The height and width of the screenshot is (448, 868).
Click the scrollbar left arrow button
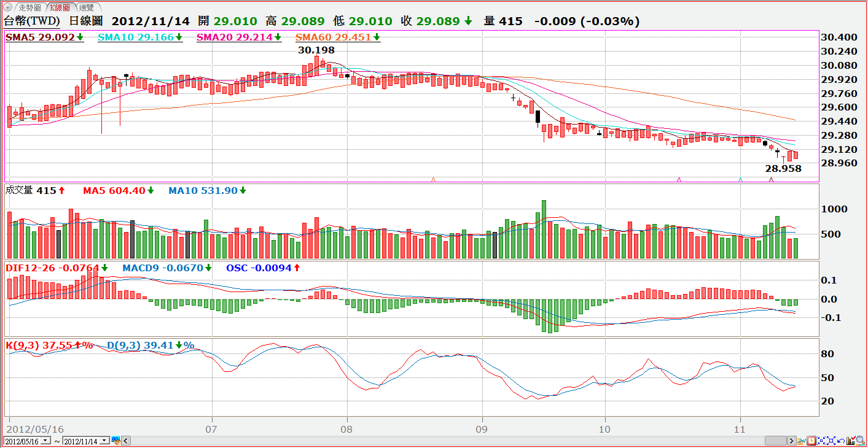click(x=126, y=441)
